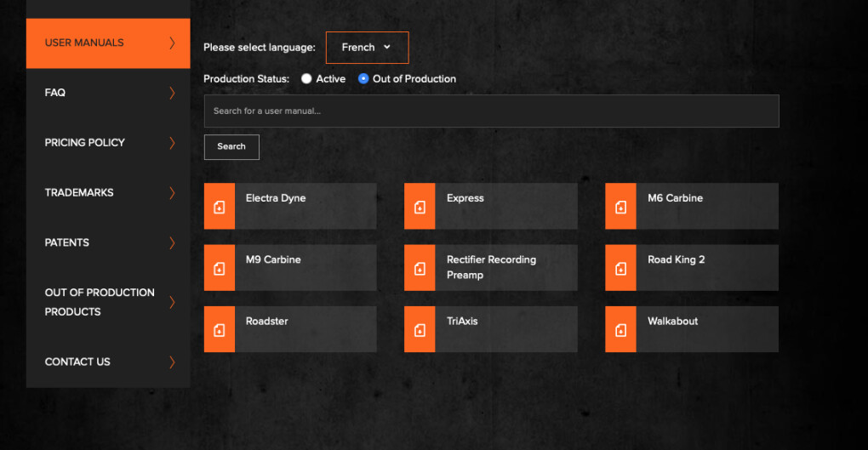Open the Contact Us sidebar item
Image resolution: width=868 pixels, height=450 pixels.
pyautogui.click(x=77, y=362)
